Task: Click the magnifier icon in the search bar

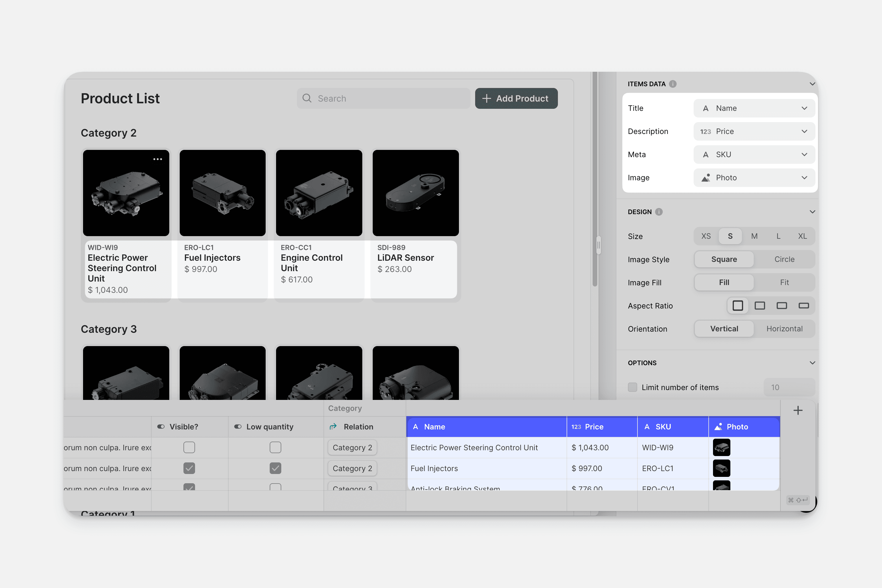Action: (x=307, y=98)
